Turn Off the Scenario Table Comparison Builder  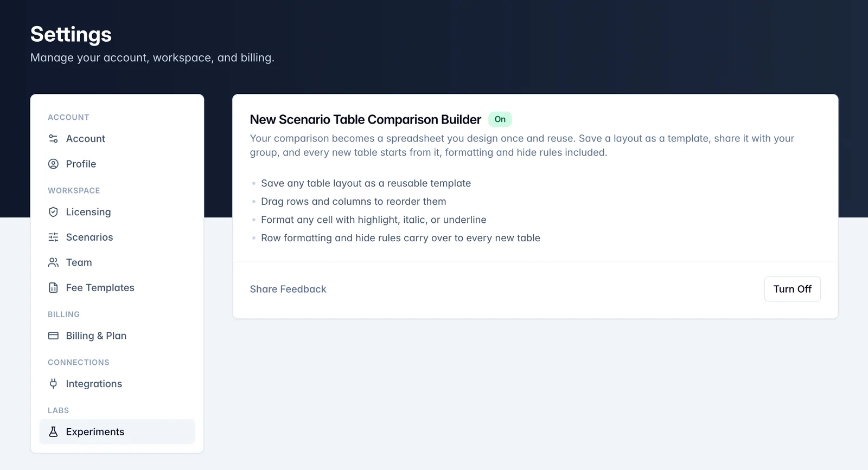[792, 289]
